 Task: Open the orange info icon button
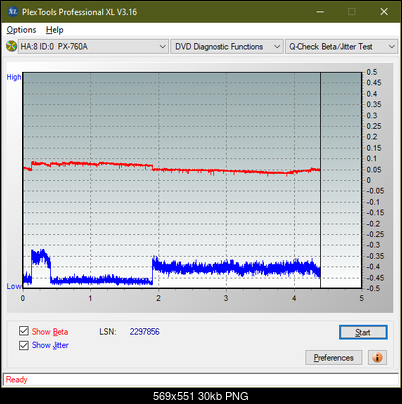[377, 358]
